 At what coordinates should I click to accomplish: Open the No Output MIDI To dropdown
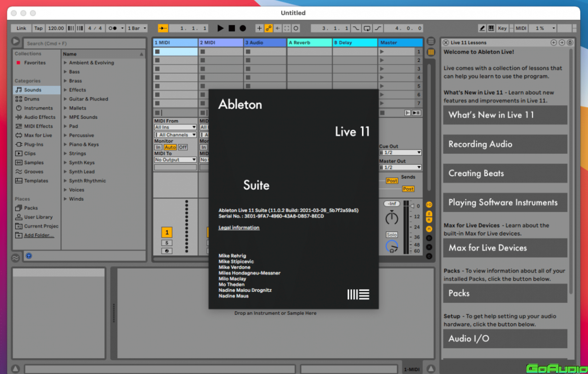(175, 160)
